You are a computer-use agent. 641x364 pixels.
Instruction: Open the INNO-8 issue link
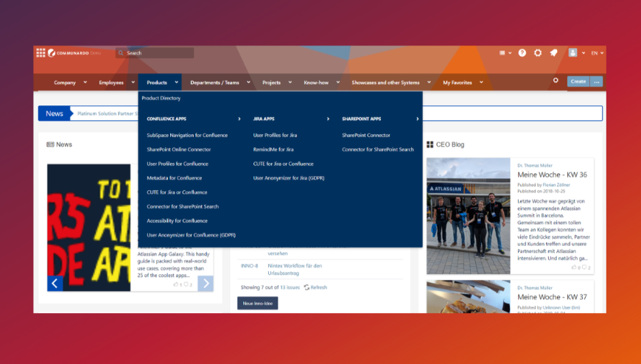pyautogui.click(x=249, y=266)
